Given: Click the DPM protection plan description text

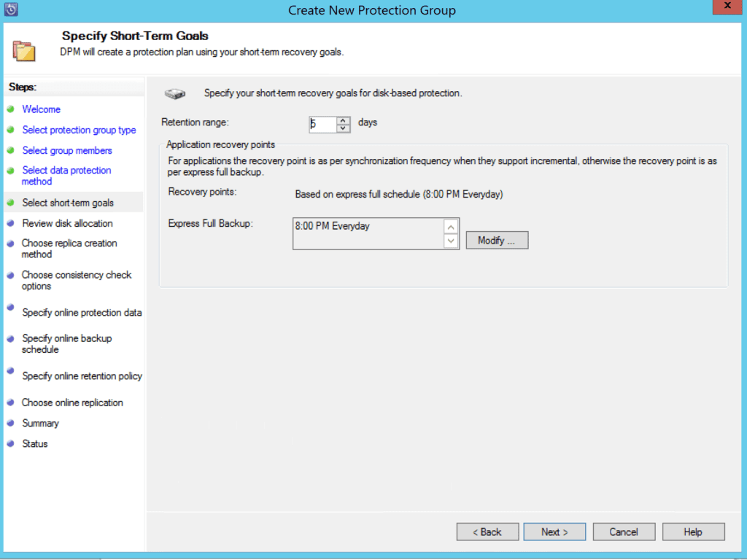Looking at the screenshot, I should (x=202, y=52).
